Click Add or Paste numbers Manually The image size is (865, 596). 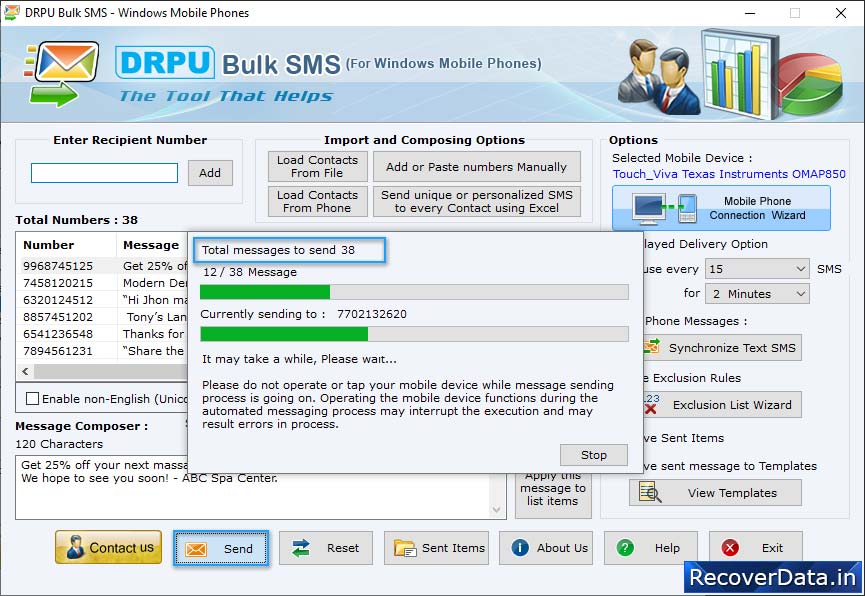477,166
